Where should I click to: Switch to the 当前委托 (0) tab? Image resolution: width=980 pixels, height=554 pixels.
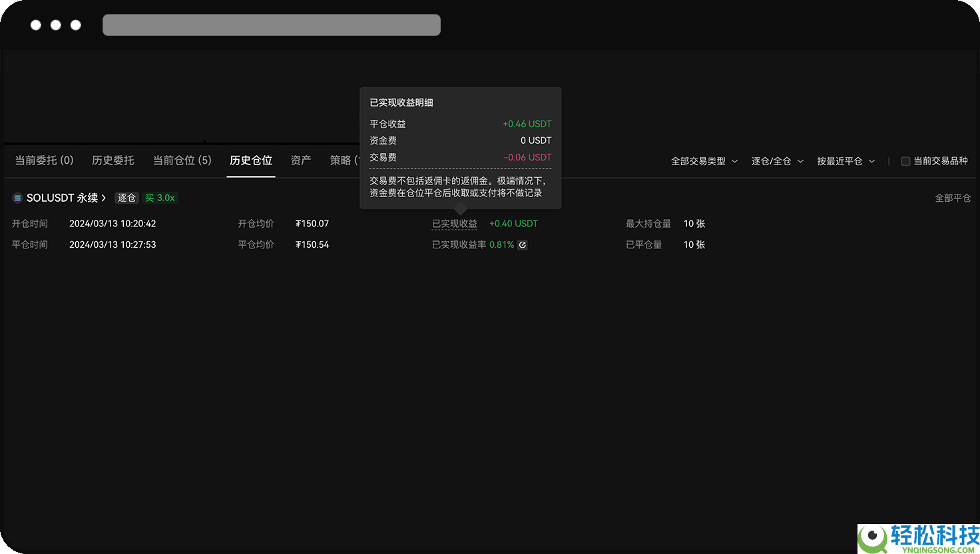pyautogui.click(x=44, y=160)
